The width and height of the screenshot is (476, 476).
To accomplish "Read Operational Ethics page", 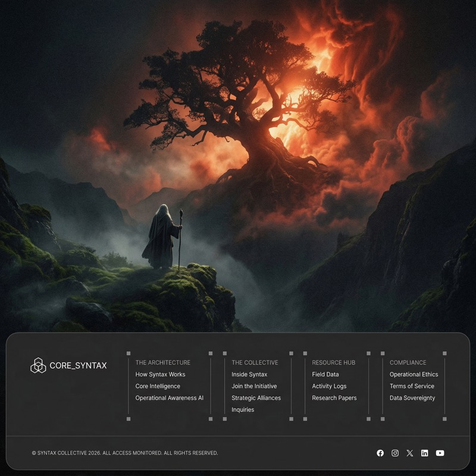I will click(x=414, y=374).
